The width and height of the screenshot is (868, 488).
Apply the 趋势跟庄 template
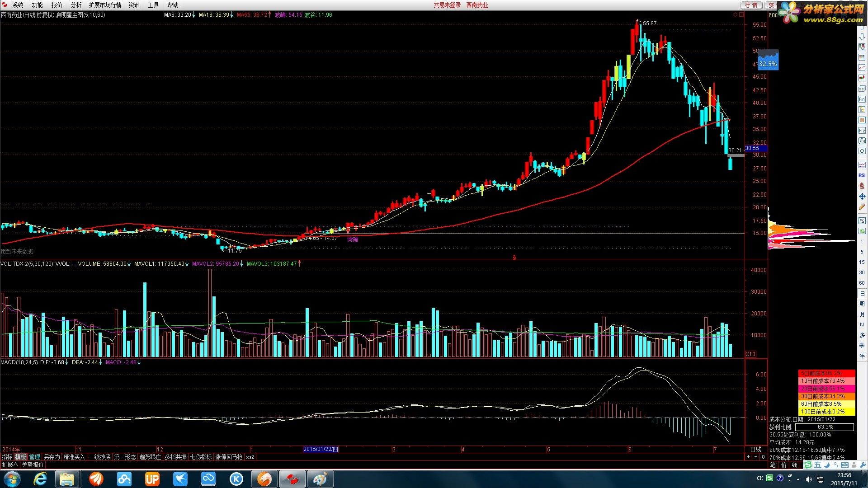tap(150, 457)
